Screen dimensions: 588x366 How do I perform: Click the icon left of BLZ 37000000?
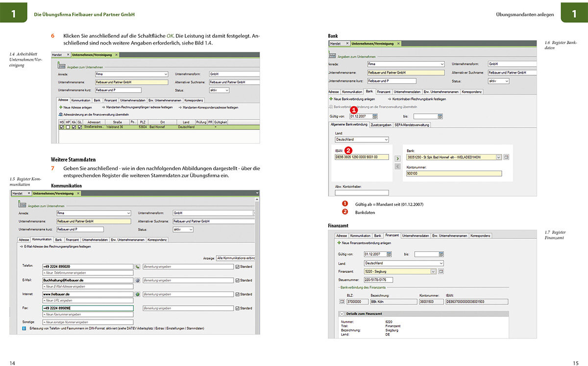pos(342,302)
